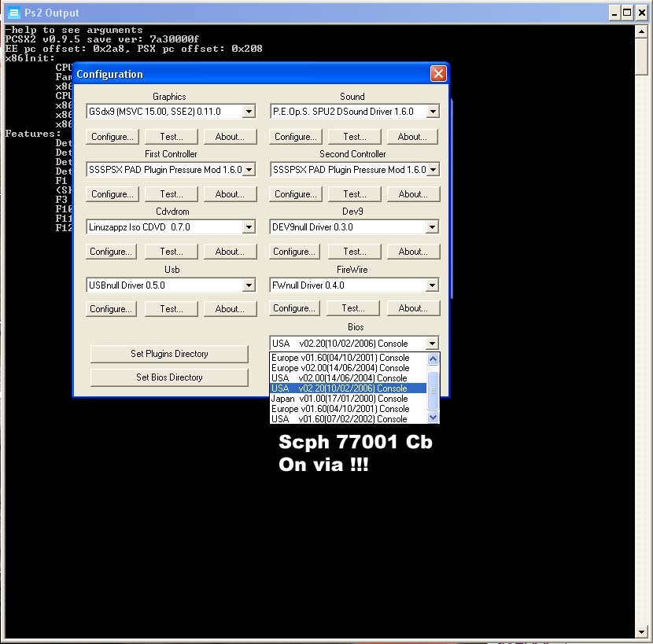
Task: Test the Dev9 plugin
Action: coord(354,252)
